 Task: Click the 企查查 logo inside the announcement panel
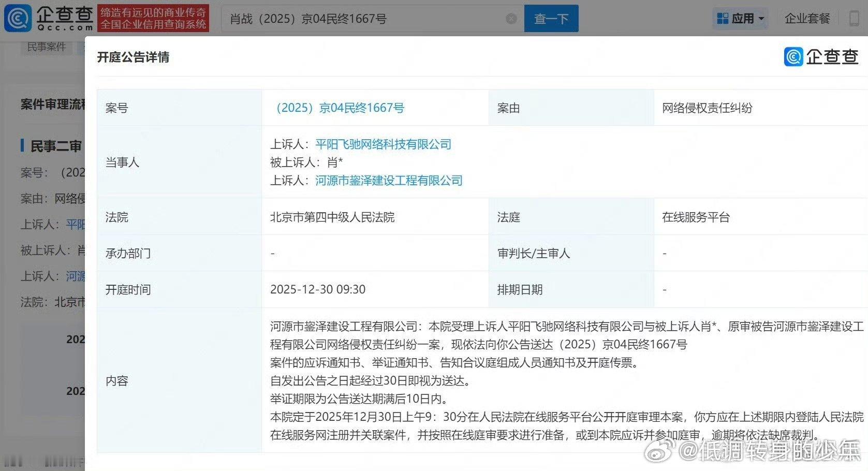pos(821,57)
